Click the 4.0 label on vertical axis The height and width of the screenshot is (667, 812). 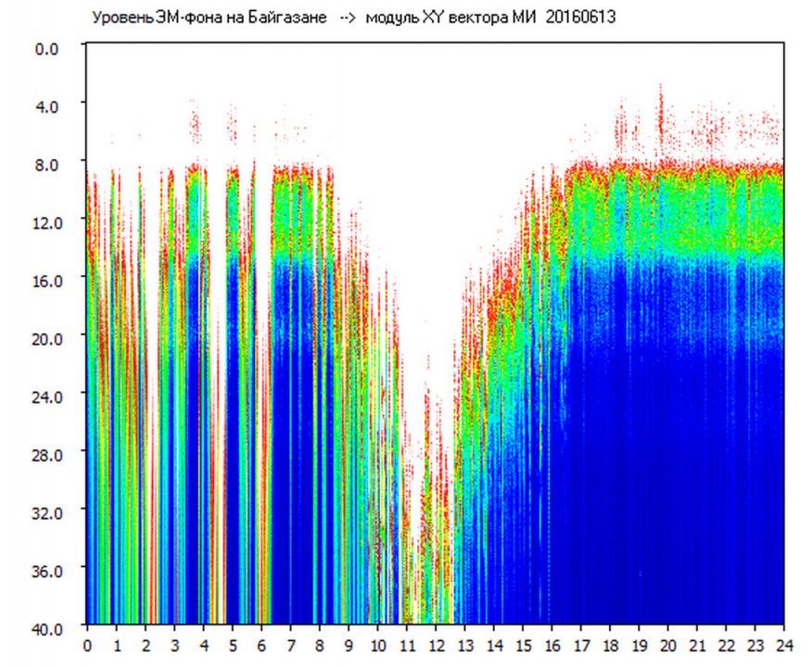(x=46, y=107)
